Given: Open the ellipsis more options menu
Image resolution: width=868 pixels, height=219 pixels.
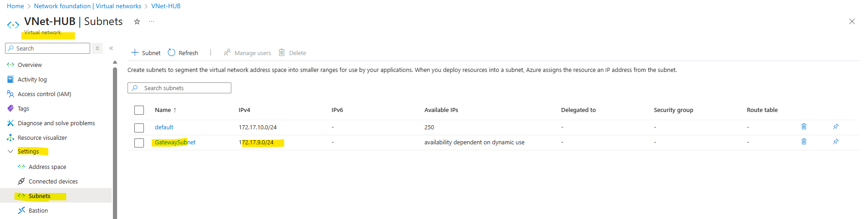Looking at the screenshot, I should tap(152, 21).
